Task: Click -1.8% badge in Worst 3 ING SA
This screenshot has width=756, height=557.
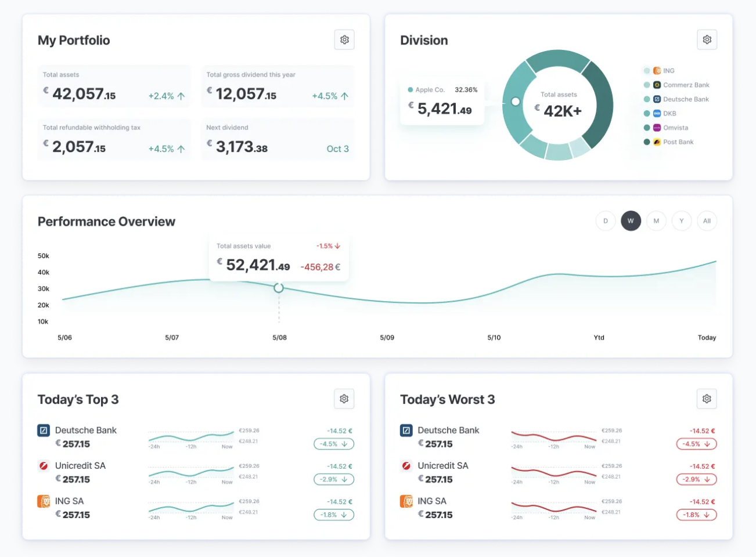Action: [x=697, y=515]
